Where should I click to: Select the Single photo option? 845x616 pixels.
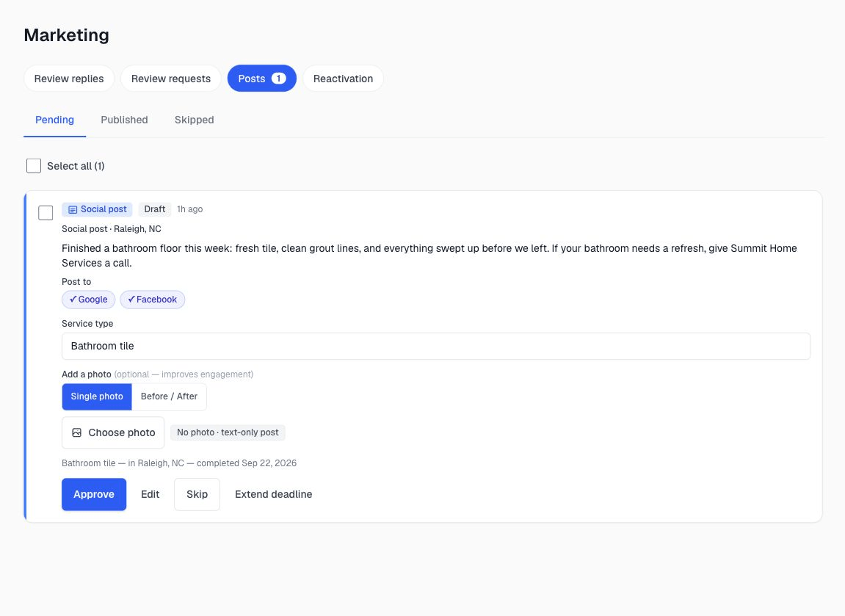tap(97, 396)
